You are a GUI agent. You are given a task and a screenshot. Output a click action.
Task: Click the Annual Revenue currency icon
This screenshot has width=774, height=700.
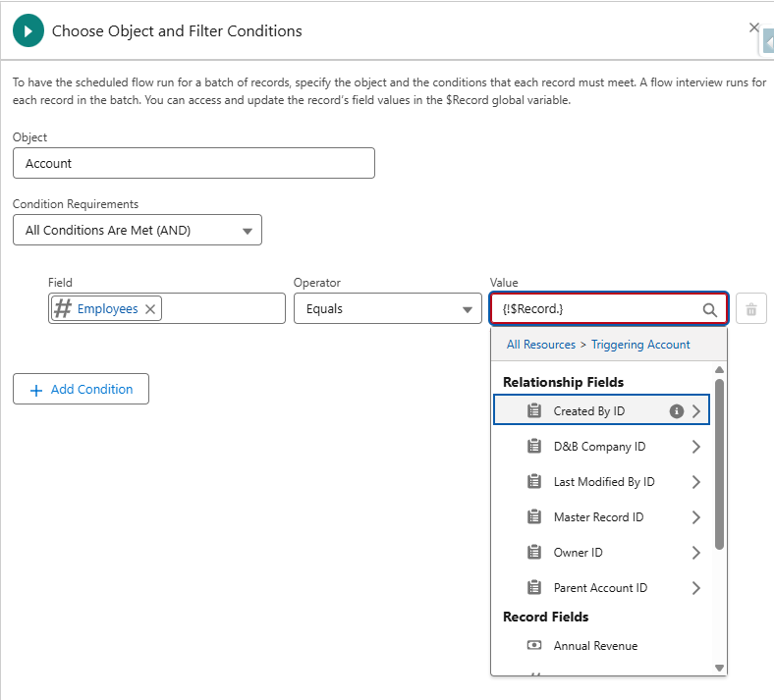(534, 646)
